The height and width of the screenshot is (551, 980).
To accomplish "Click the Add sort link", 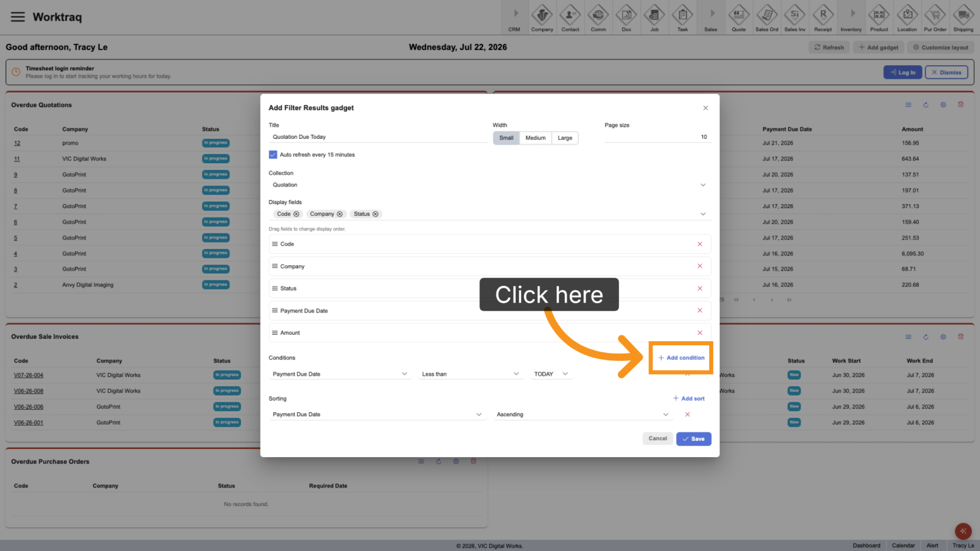I will coord(688,399).
